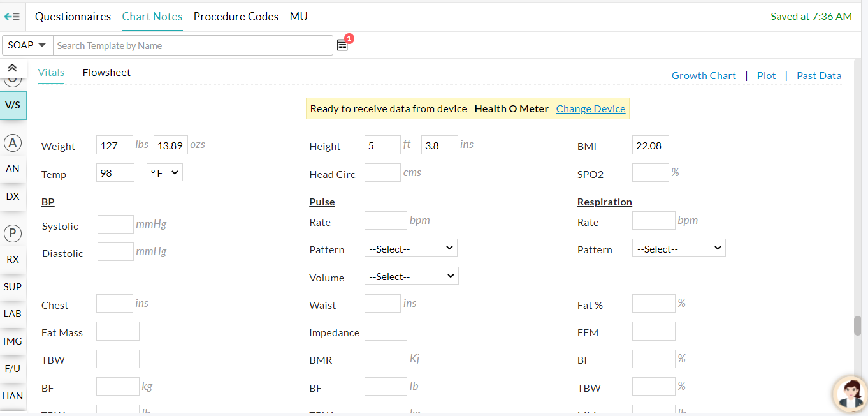
Task: Open the F/U follow-up section
Action: point(12,368)
